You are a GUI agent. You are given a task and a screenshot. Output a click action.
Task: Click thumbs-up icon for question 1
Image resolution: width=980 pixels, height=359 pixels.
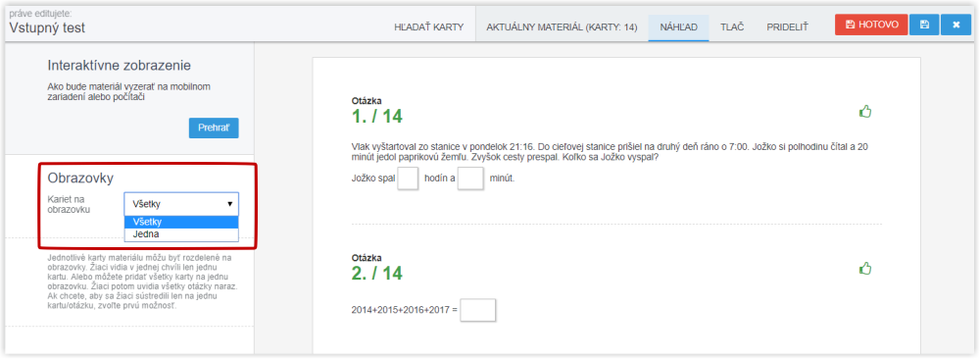865,112
